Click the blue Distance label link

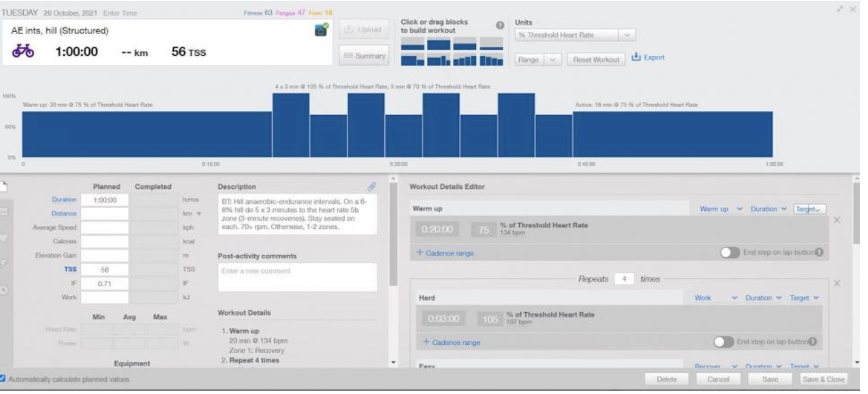[63, 213]
